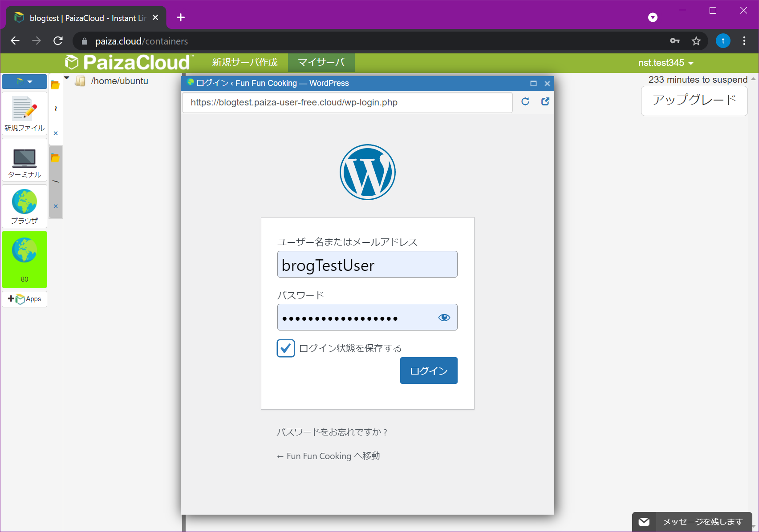Reload the WordPress login inner browser
The image size is (759, 532).
(525, 102)
